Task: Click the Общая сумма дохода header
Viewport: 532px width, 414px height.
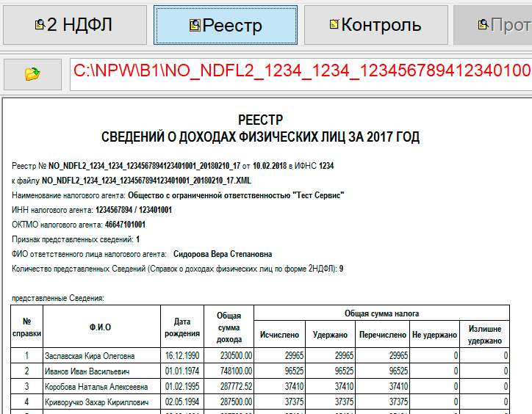Action: click(229, 327)
